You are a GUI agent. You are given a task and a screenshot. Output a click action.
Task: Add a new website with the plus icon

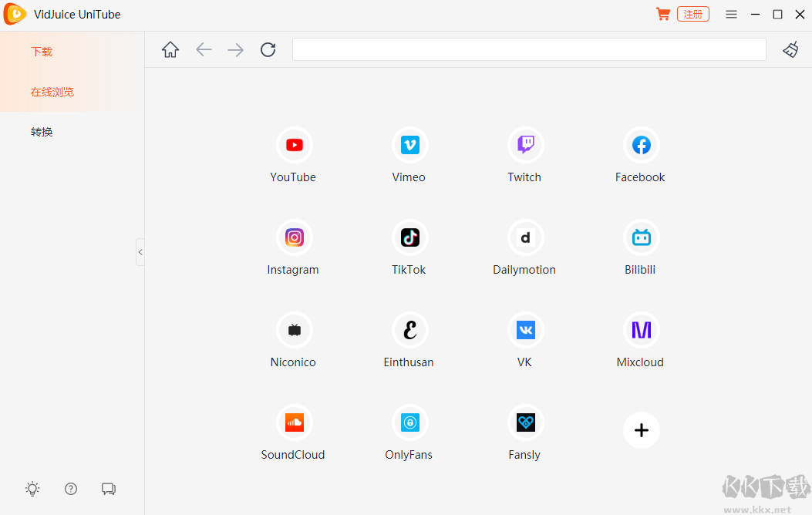point(641,430)
